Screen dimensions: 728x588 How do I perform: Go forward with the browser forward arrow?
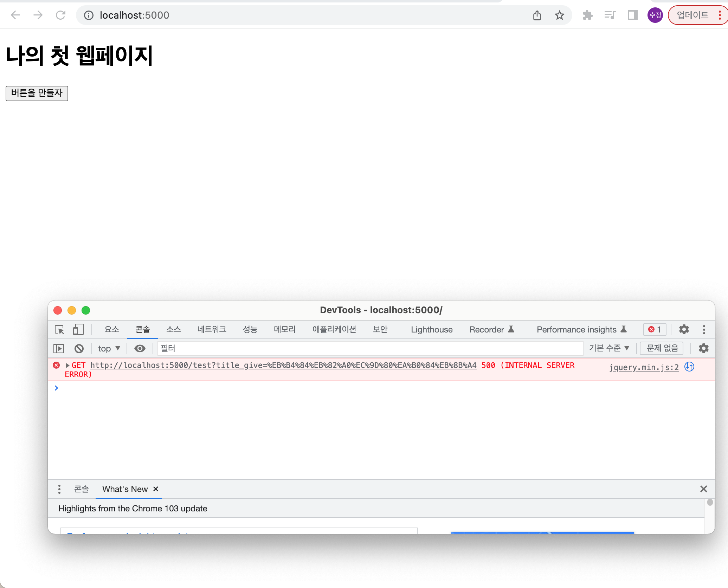click(38, 15)
